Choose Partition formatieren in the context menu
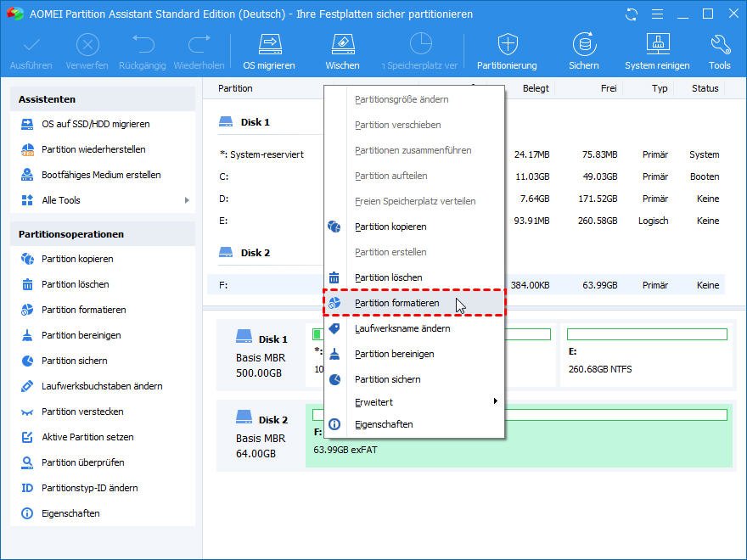747x560 pixels. [414, 303]
